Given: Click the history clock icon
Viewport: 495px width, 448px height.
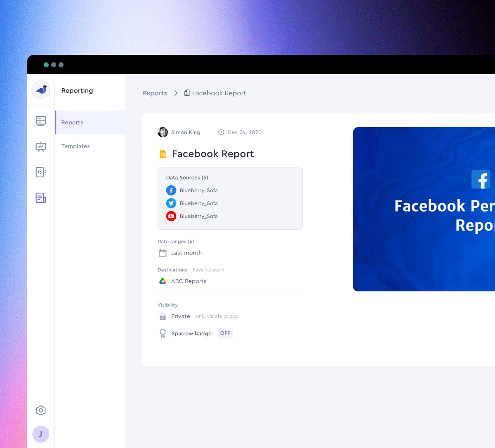Looking at the screenshot, I should tap(221, 132).
